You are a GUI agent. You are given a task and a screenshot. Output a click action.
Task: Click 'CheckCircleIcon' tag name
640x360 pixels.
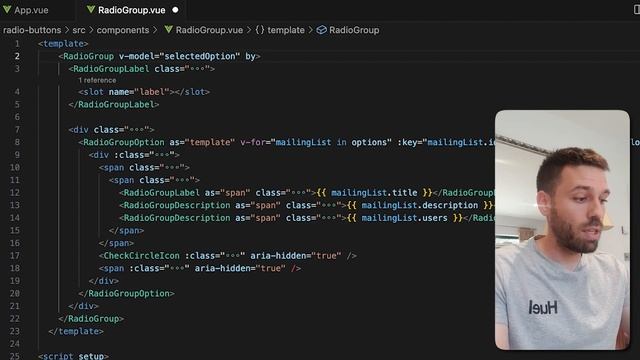[141, 256]
